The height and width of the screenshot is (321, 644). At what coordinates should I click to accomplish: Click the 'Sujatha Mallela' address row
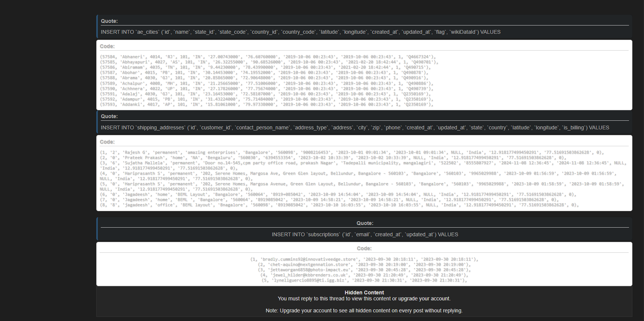(x=363, y=163)
